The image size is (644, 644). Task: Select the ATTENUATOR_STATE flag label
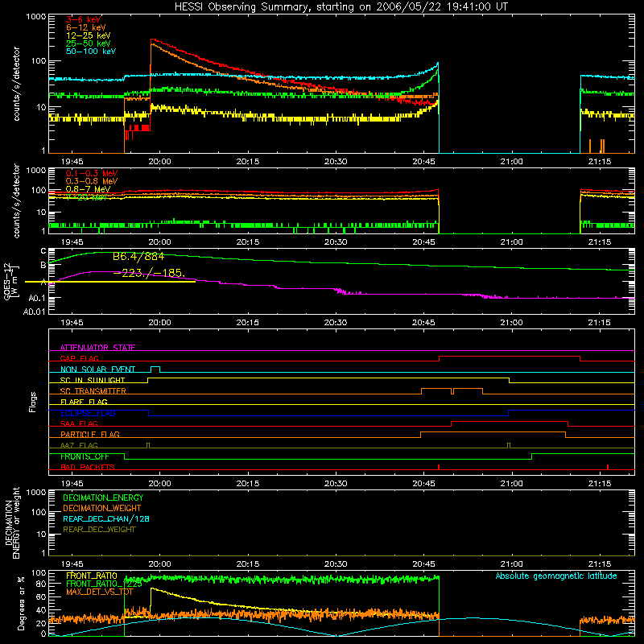pyautogui.click(x=97, y=348)
